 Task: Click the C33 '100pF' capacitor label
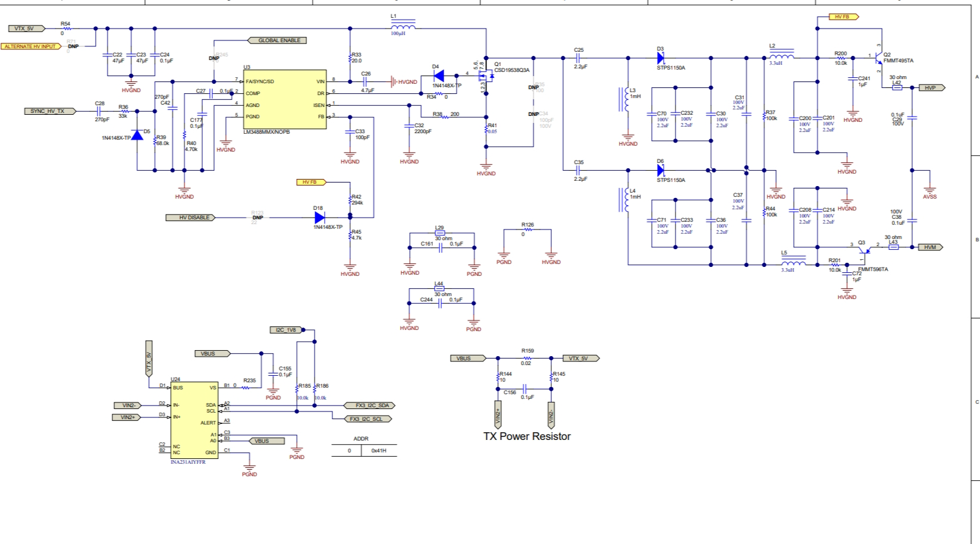click(363, 137)
